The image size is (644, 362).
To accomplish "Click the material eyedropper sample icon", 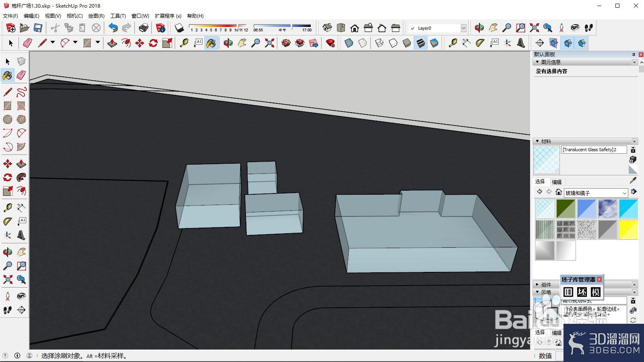I will tap(633, 180).
